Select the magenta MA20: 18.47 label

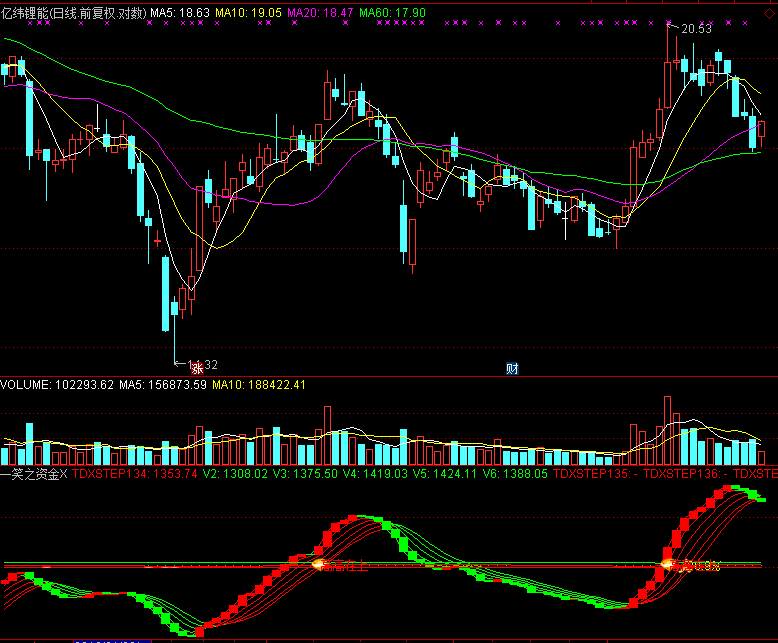pyautogui.click(x=321, y=10)
